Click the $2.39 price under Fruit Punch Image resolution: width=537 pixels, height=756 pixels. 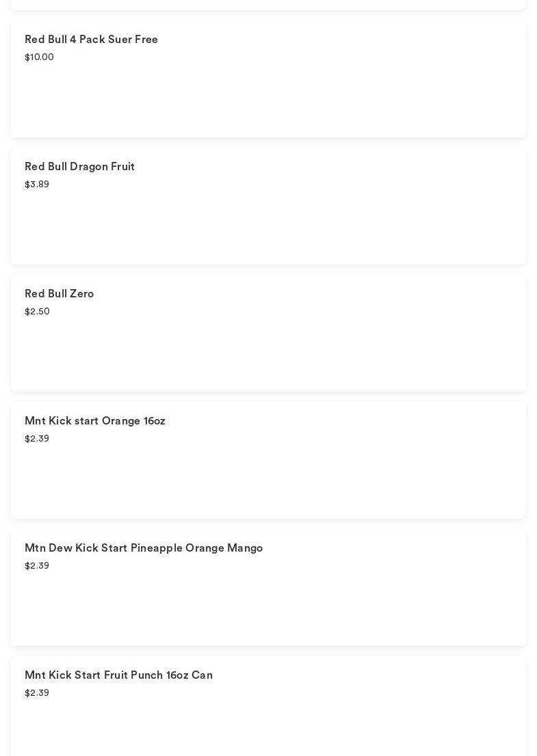pos(37,693)
